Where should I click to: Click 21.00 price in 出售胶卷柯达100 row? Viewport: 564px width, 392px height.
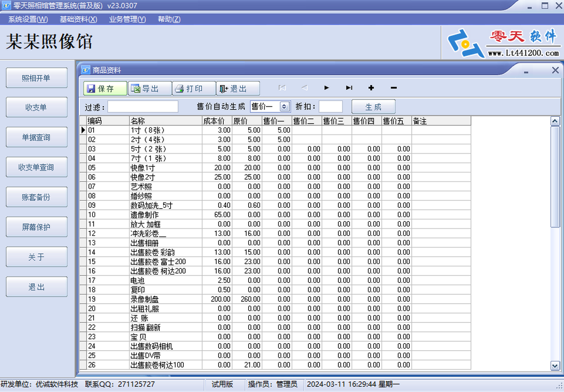point(247,365)
